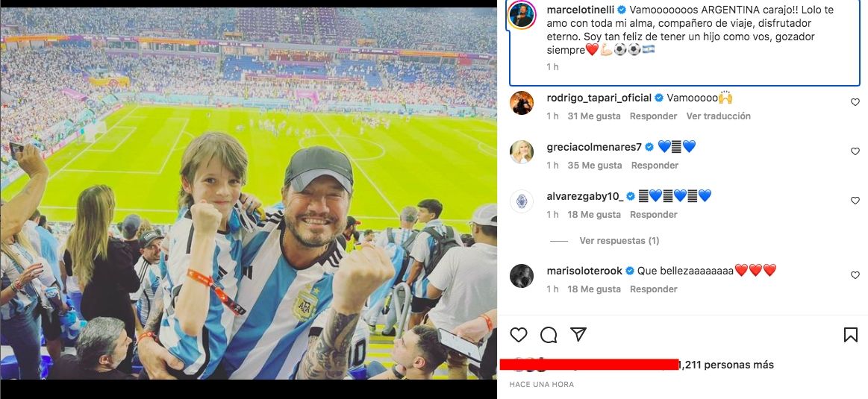View the '1,211 personas más' likes list
Image resolution: width=868 pixels, height=399 pixels.
(x=726, y=365)
